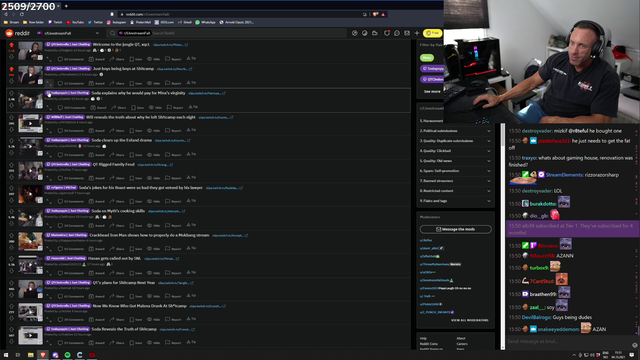Click the yellow Free coins button

pos(433,33)
